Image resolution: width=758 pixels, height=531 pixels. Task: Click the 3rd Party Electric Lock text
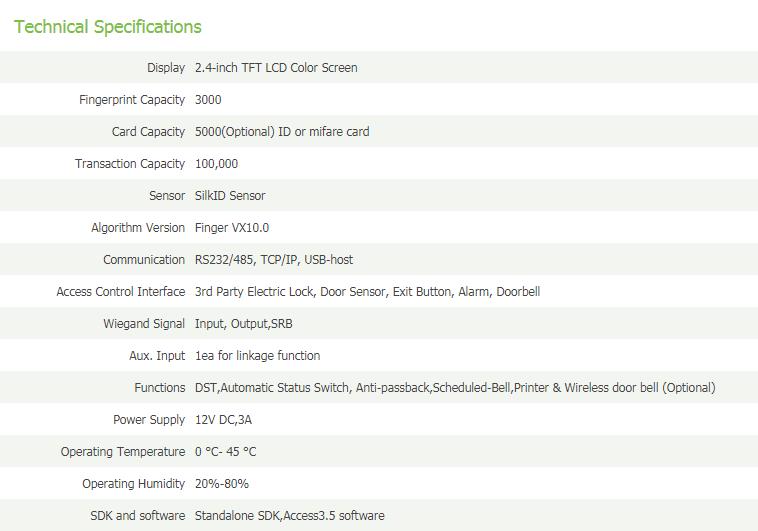click(256, 292)
